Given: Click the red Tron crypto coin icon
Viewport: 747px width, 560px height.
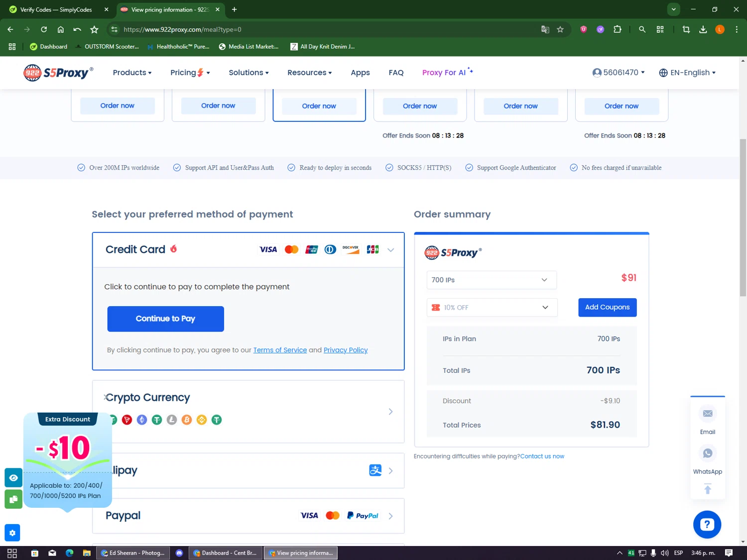Looking at the screenshot, I should 127,420.
